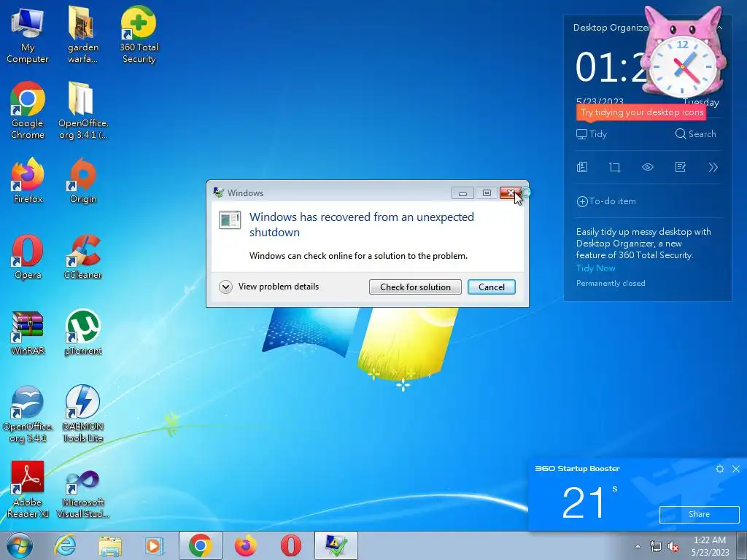The height and width of the screenshot is (560, 747).
Task: Open the document icon in Desktop Organizer
Action: (582, 167)
